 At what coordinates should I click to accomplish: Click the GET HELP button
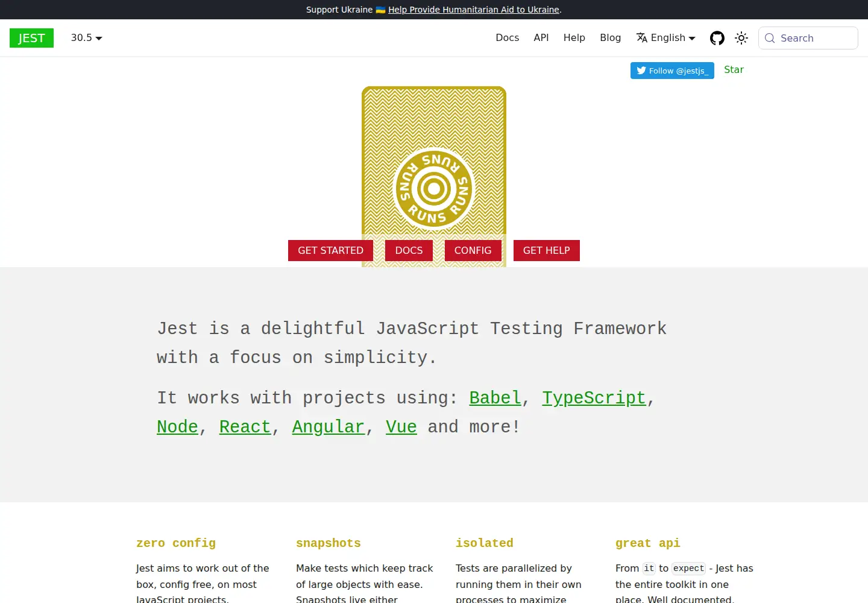click(x=547, y=250)
